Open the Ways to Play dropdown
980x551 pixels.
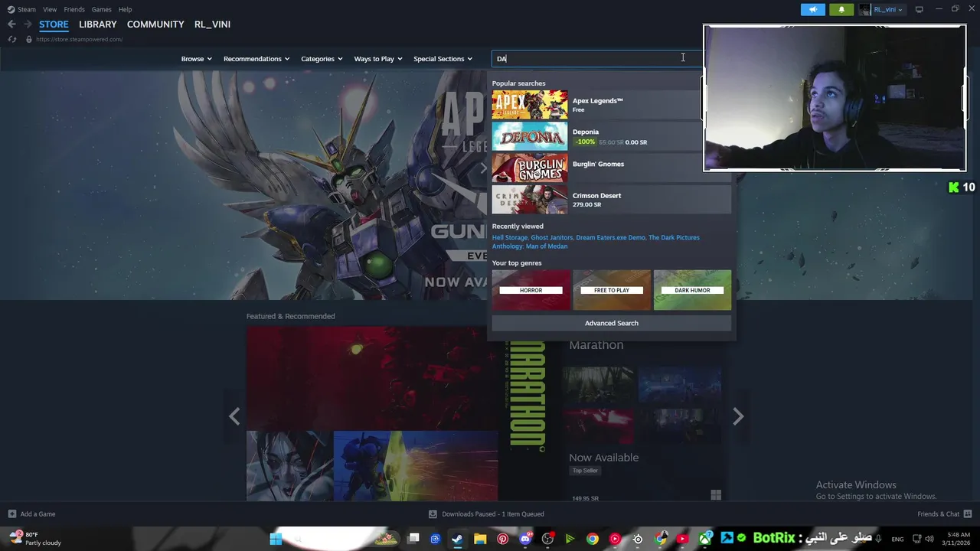[378, 59]
